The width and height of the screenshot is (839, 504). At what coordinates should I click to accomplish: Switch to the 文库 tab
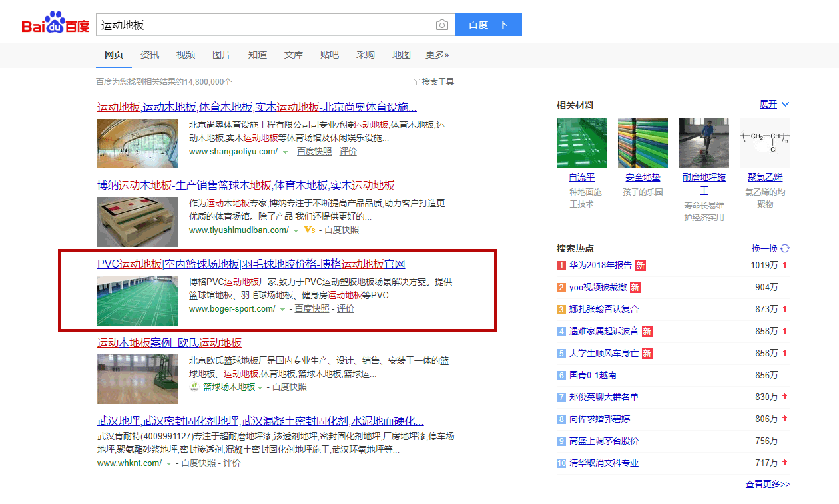pyautogui.click(x=294, y=55)
